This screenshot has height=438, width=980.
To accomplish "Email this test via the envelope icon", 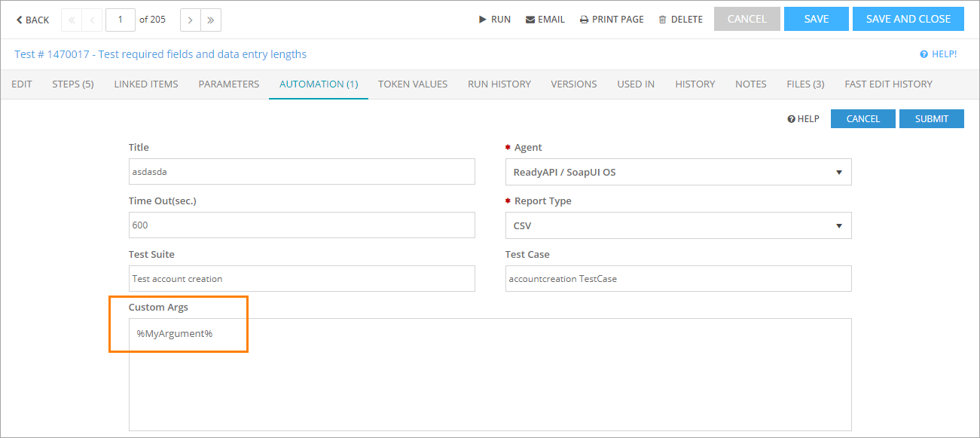I will click(x=545, y=20).
